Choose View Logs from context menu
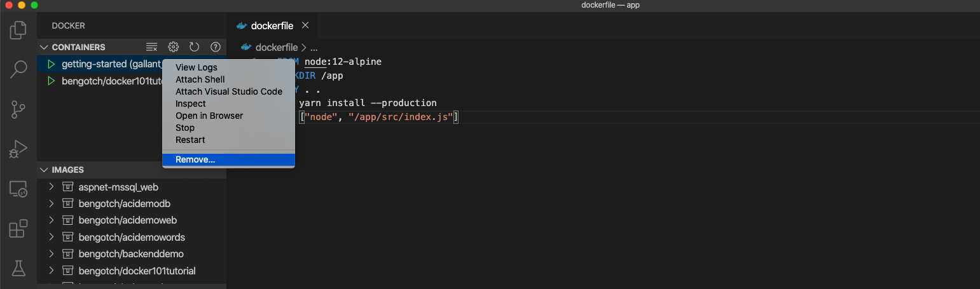 coord(228,67)
